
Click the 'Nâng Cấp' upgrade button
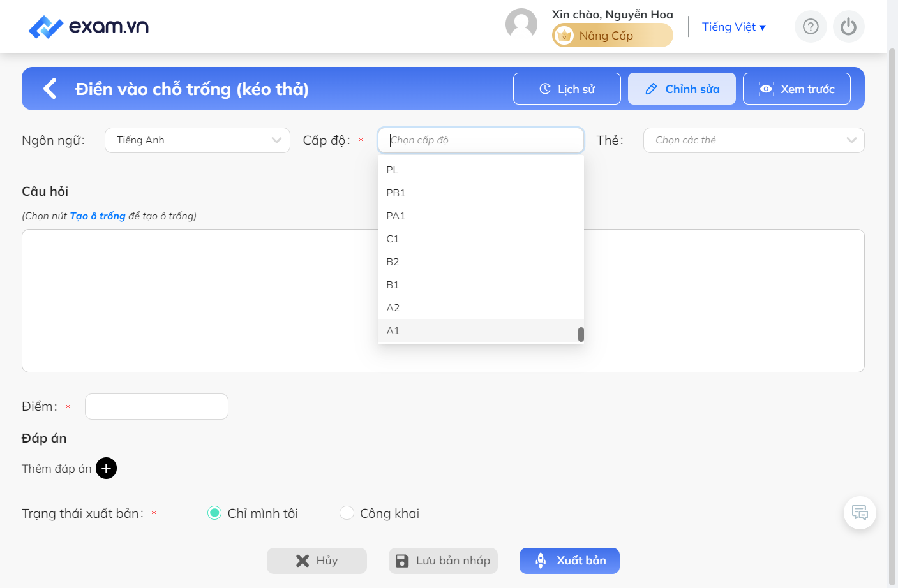coord(613,36)
